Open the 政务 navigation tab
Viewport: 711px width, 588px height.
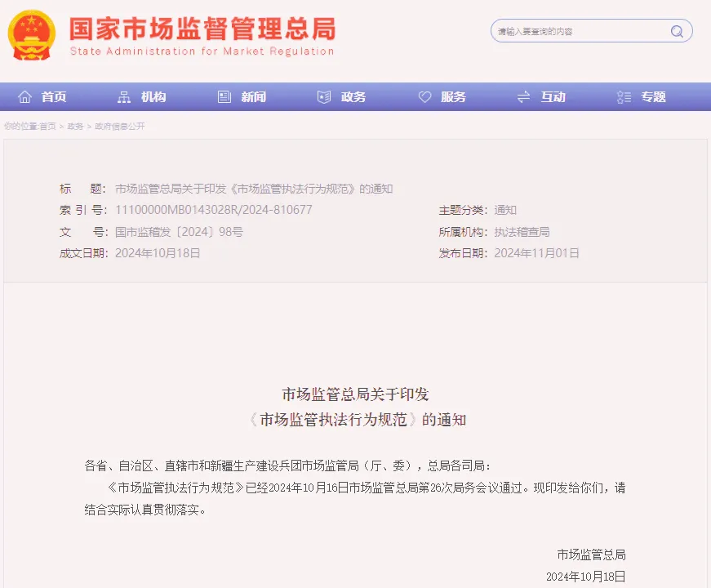point(353,96)
